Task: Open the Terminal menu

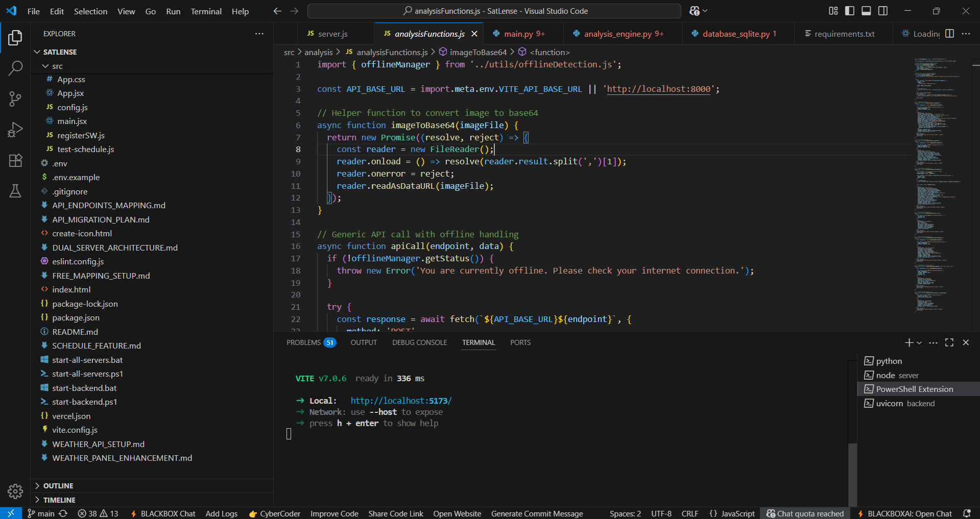Action: (206, 11)
